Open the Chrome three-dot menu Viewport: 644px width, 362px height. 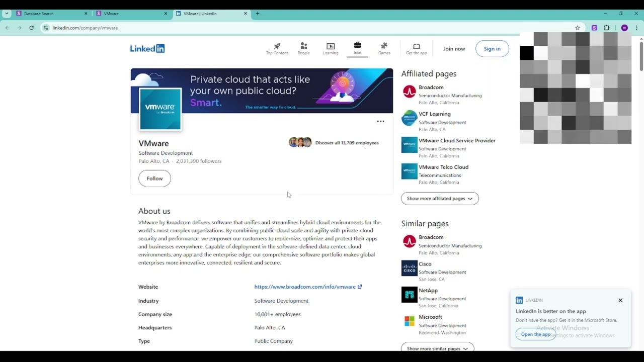[637, 28]
